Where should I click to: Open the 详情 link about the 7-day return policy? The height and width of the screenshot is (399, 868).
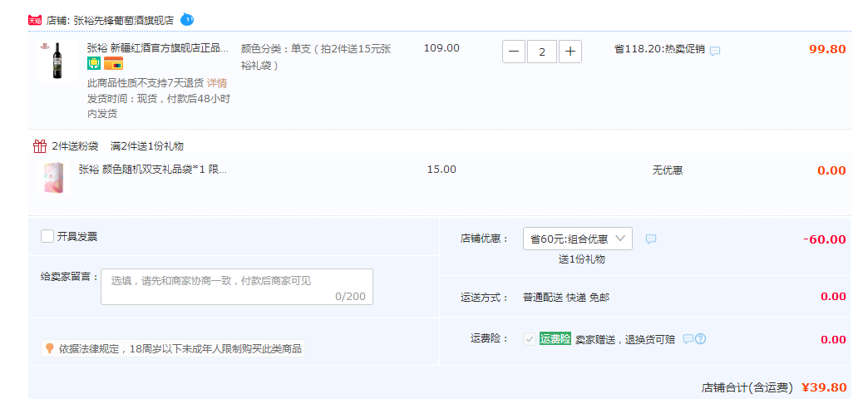[x=217, y=83]
